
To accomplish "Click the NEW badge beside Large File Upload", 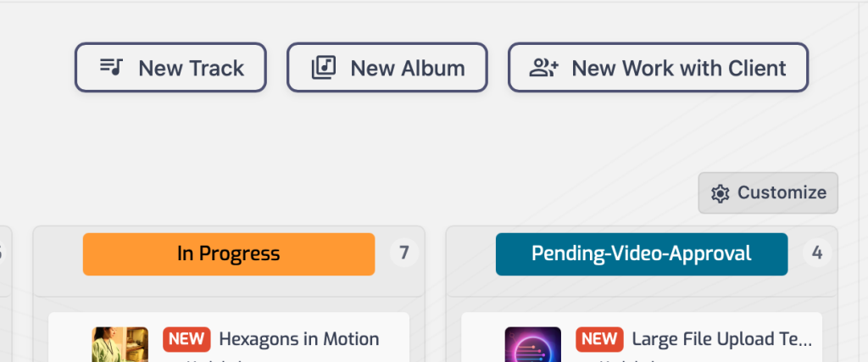I will click(x=599, y=340).
